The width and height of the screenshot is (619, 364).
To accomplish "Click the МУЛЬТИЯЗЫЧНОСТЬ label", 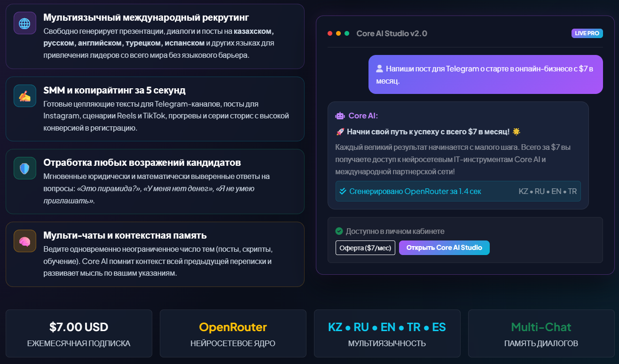I will click(x=387, y=343).
